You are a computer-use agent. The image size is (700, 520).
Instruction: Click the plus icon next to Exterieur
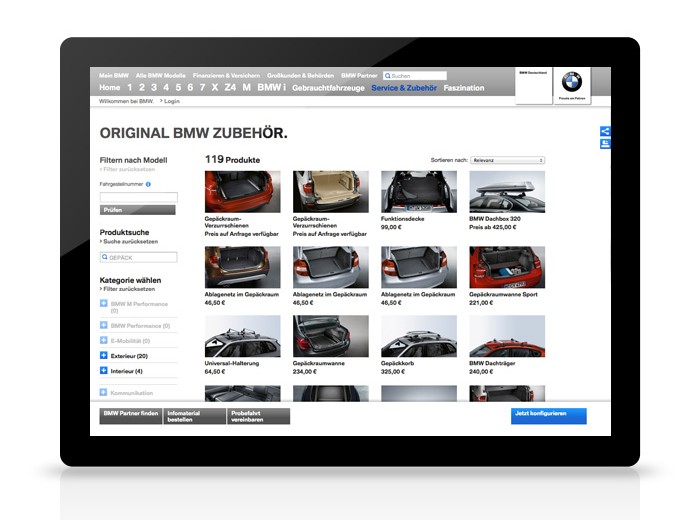[x=104, y=355]
